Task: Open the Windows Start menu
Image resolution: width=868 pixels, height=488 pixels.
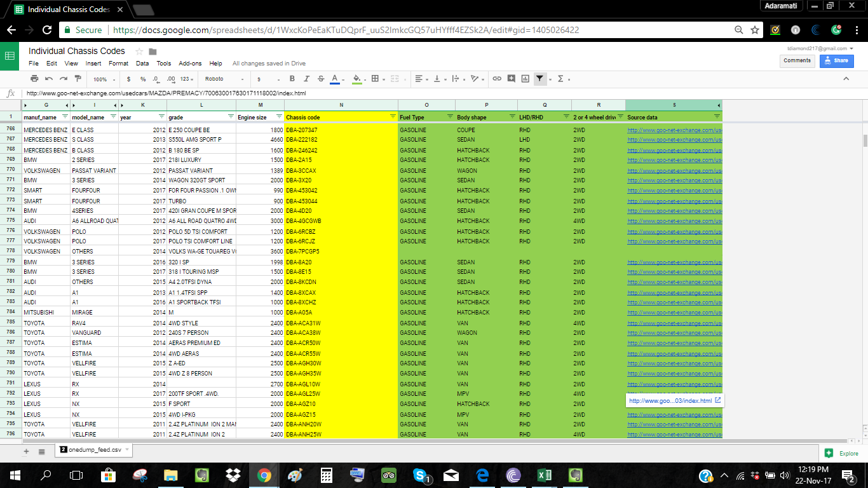Action: click(15, 475)
